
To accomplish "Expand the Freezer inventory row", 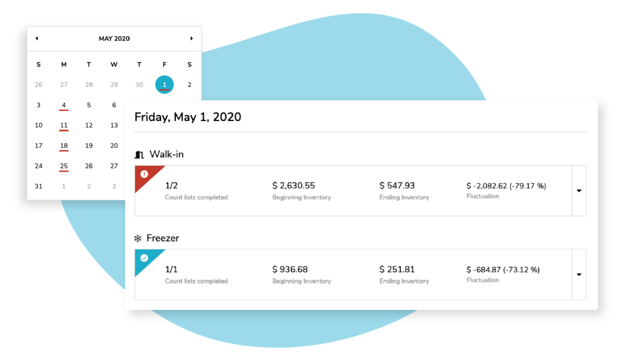I will [579, 275].
